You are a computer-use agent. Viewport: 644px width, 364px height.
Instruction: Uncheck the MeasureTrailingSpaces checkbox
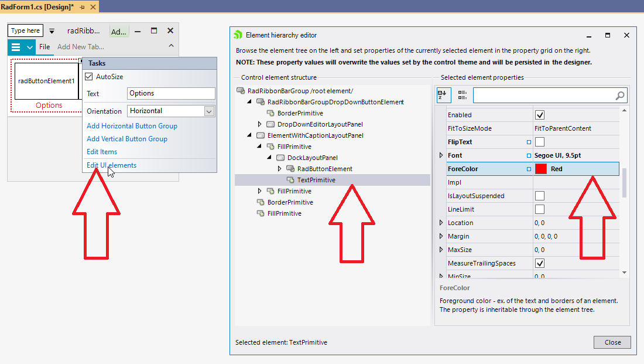[540, 263]
